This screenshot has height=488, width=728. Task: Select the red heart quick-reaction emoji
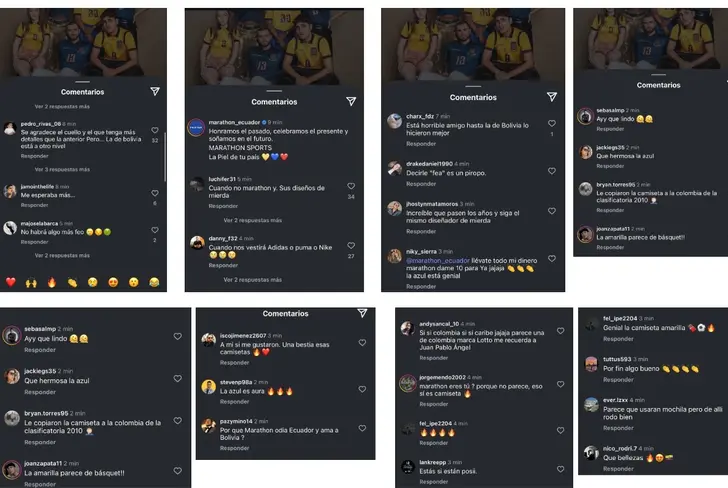point(11,282)
